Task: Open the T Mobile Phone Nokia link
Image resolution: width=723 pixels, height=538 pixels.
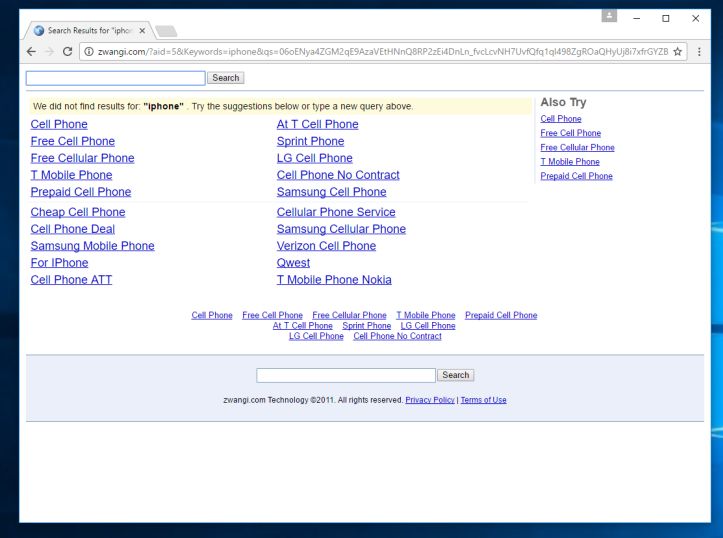Action: 334,280
